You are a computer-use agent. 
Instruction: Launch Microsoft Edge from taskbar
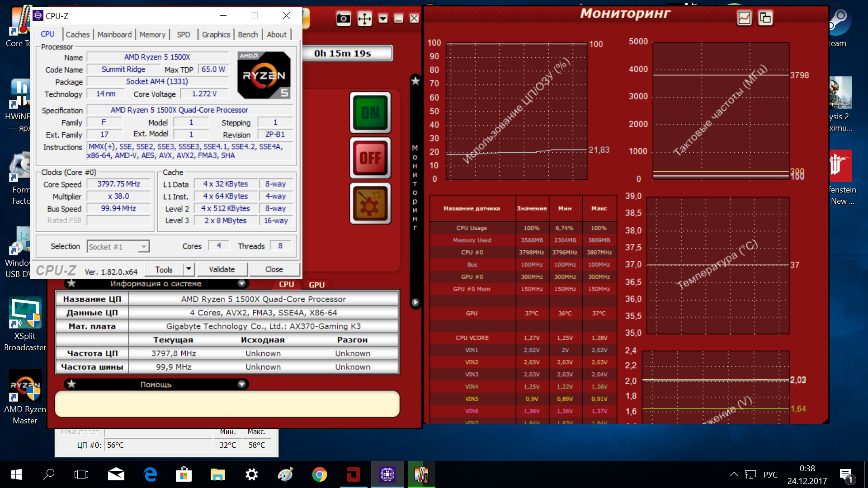(x=150, y=474)
